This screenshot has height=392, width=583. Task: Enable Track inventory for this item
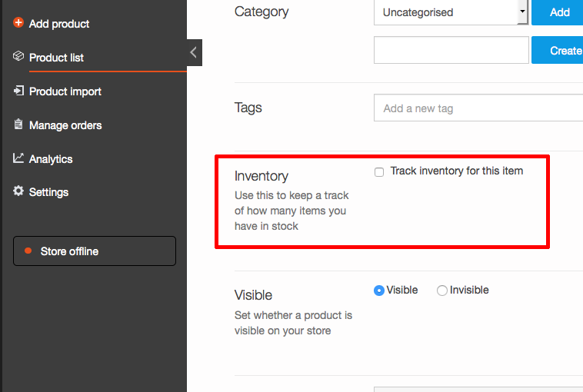[x=379, y=172]
